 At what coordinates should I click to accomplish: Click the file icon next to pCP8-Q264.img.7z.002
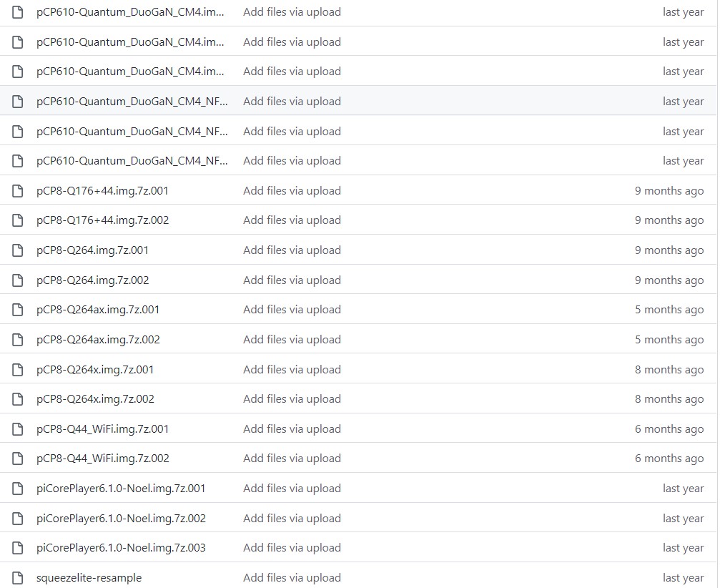coord(17,280)
